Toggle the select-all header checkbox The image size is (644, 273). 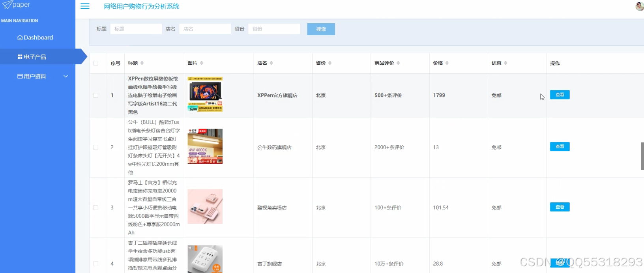click(95, 63)
